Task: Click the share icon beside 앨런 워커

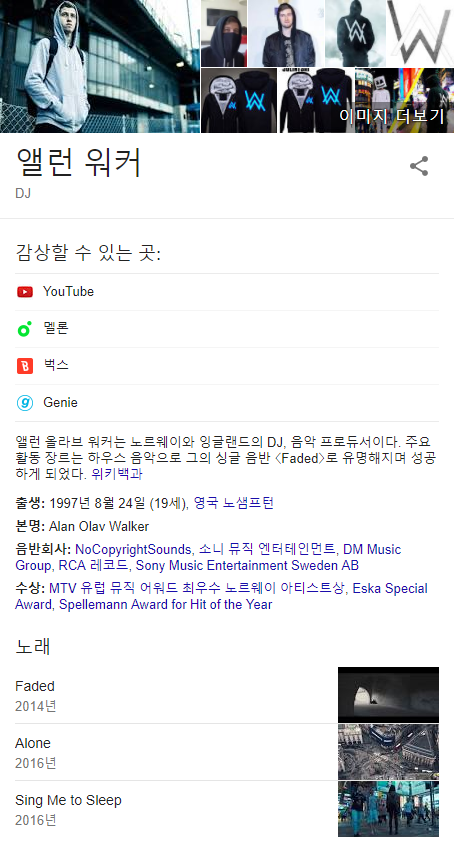Action: (x=419, y=166)
